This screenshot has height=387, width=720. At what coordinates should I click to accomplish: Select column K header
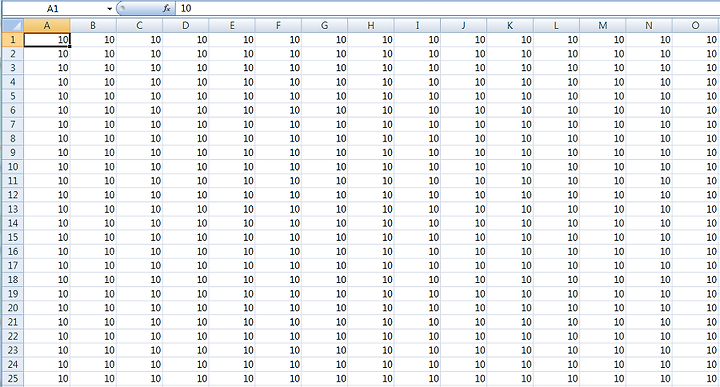tap(510, 25)
